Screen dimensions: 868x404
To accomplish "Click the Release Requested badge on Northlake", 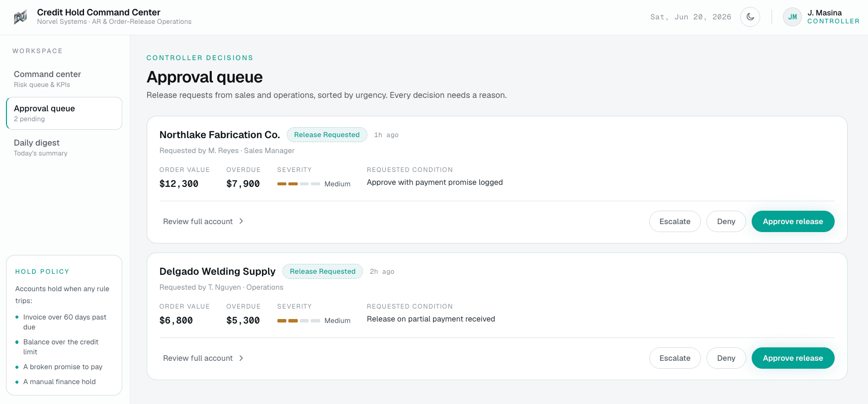I will (327, 135).
